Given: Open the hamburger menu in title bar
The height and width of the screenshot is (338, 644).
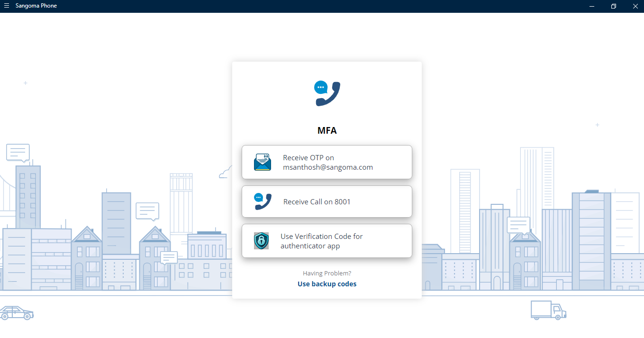Looking at the screenshot, I should (7, 6).
